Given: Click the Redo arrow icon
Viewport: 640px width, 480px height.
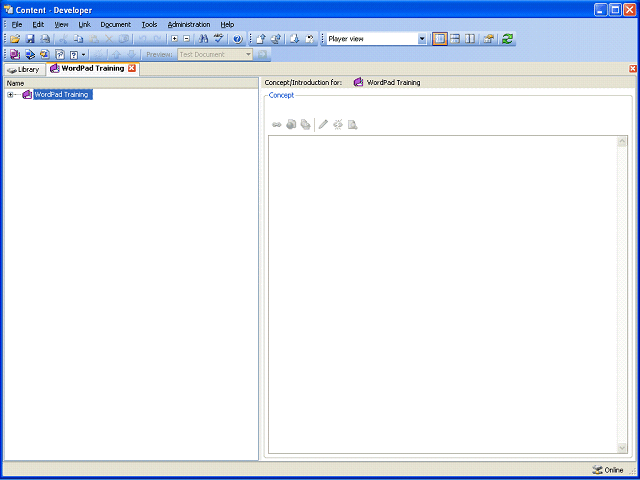Looking at the screenshot, I should point(157,39).
